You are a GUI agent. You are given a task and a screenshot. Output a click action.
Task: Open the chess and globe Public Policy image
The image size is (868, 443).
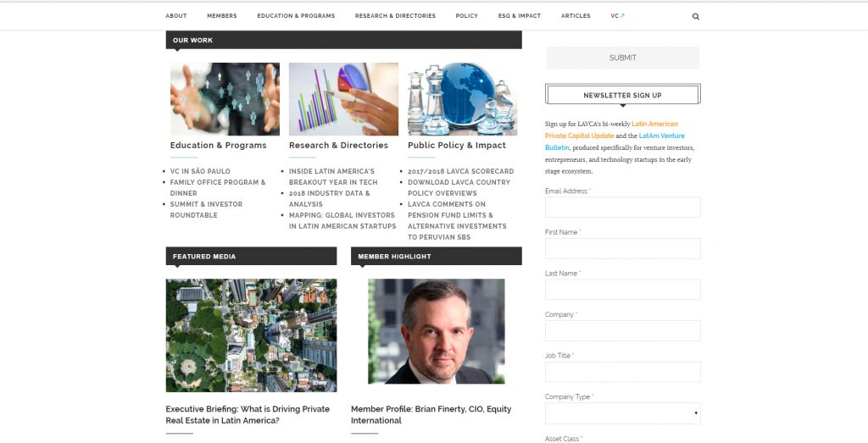click(x=462, y=99)
